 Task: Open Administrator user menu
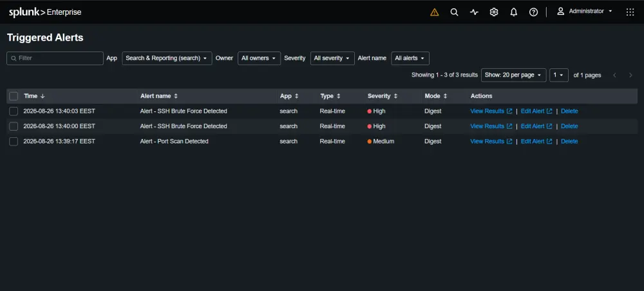tap(585, 12)
